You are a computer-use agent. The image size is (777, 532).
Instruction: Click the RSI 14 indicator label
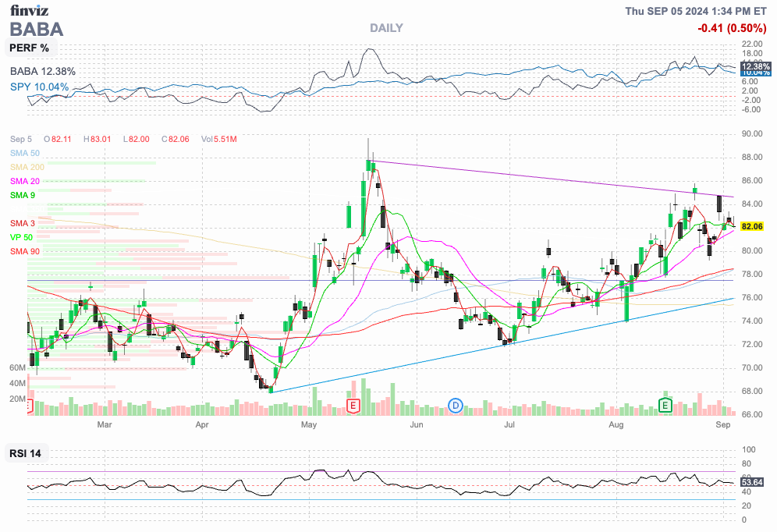pyautogui.click(x=25, y=453)
